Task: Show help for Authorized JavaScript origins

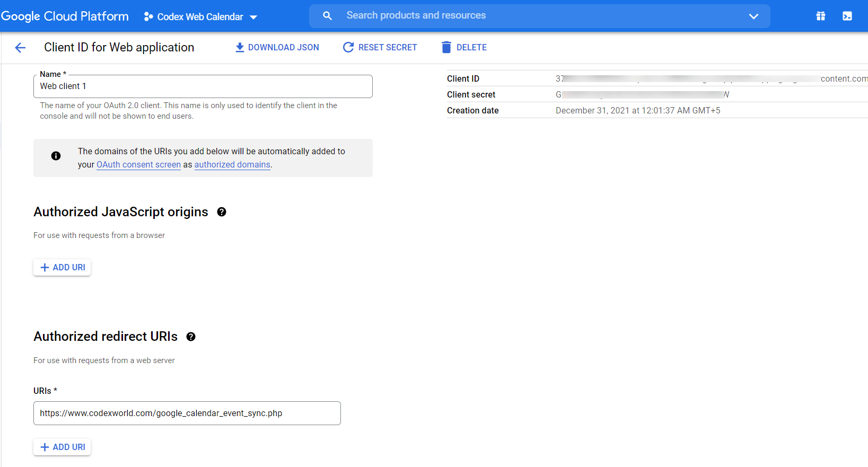Action: (222, 212)
